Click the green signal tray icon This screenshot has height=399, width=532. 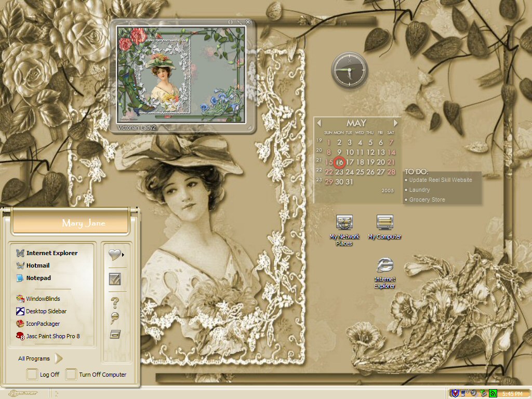493,394
